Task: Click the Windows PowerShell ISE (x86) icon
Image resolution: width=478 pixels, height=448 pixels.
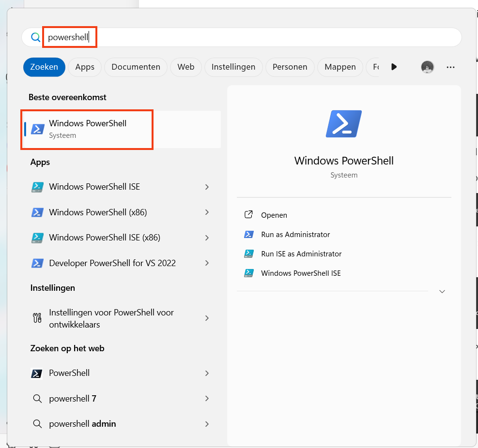Action: point(37,238)
